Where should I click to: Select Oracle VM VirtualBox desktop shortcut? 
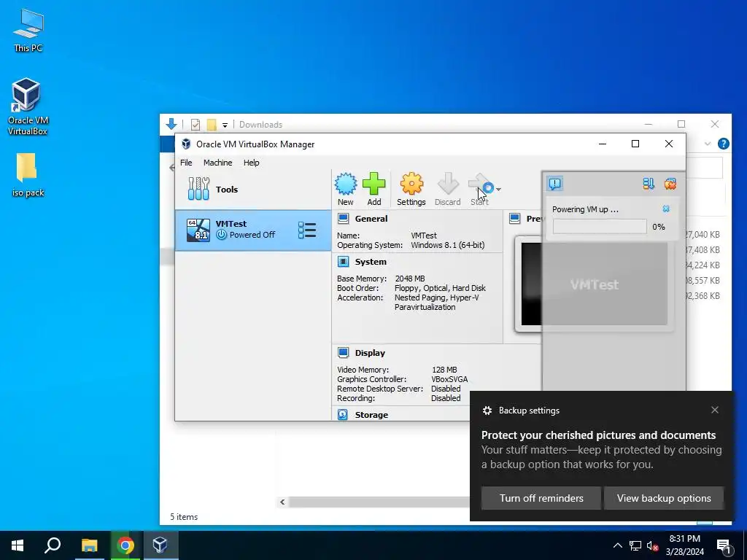[x=27, y=106]
